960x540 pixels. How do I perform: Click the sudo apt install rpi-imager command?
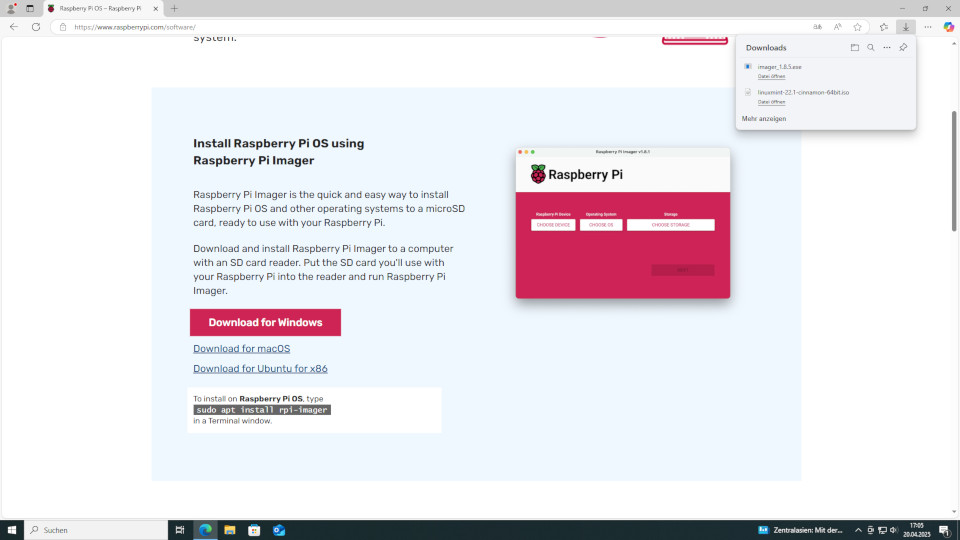262,410
